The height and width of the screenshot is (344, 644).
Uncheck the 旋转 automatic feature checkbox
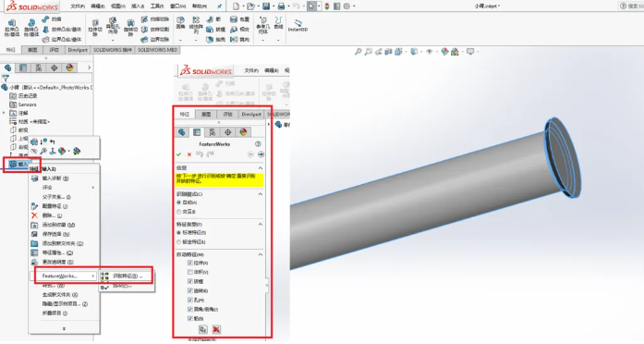[189, 290]
